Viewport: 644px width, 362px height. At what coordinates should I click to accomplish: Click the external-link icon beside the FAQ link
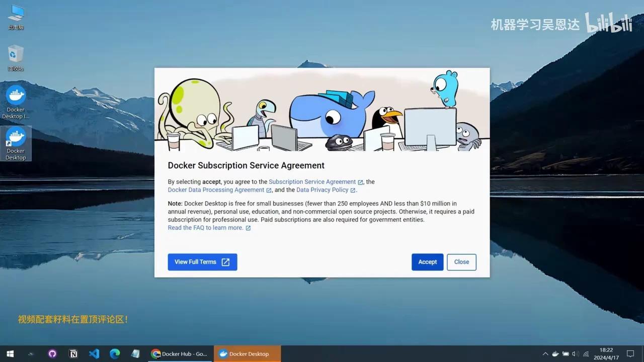[248, 228]
